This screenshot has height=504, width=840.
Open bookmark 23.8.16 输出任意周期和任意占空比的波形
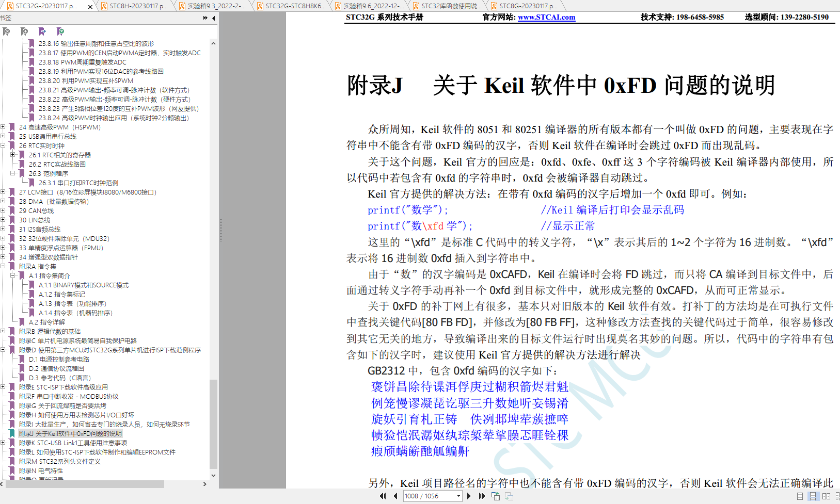click(96, 44)
